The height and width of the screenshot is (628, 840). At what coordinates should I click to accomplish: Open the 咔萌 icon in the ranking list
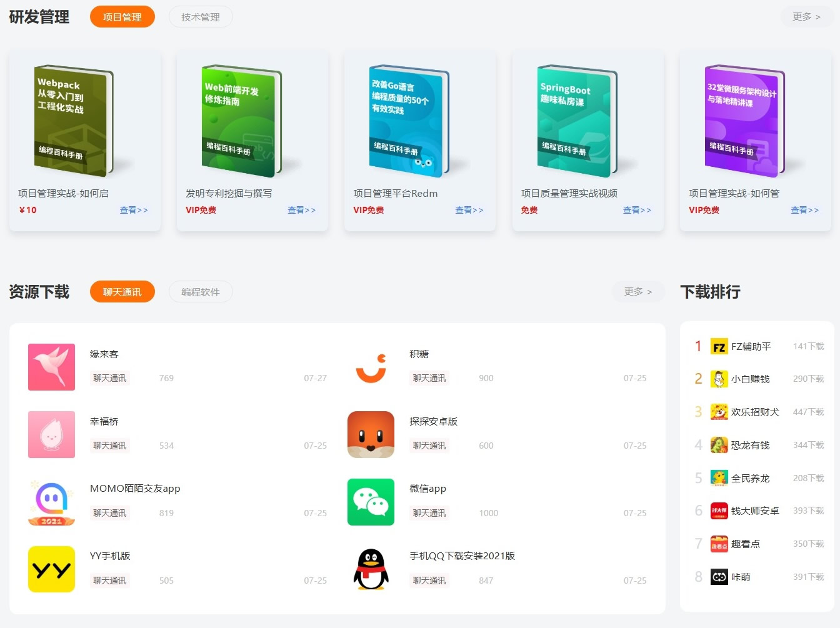719,577
